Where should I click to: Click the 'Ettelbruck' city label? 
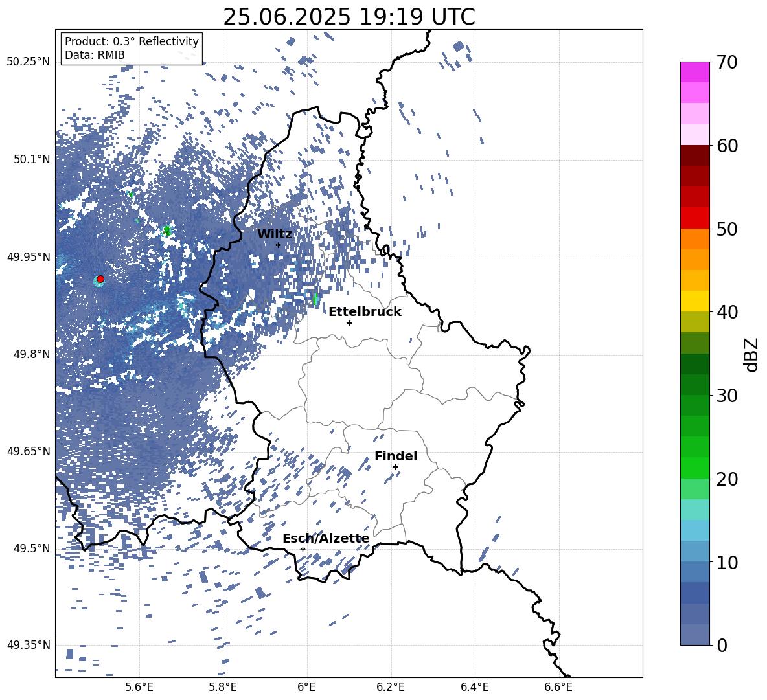point(365,312)
